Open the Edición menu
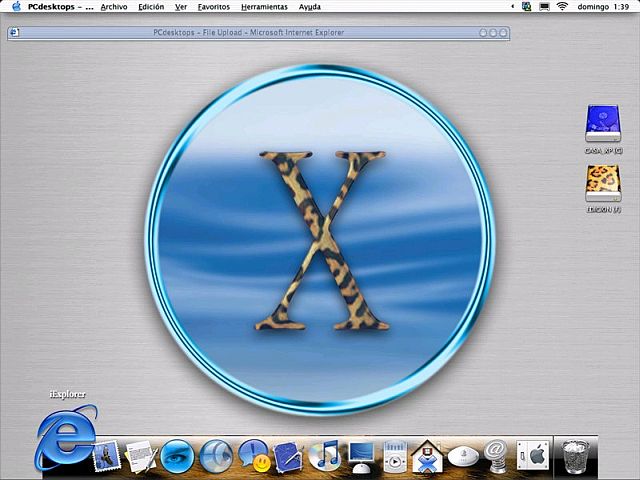Viewport: 640px width, 480px height. [151, 6]
